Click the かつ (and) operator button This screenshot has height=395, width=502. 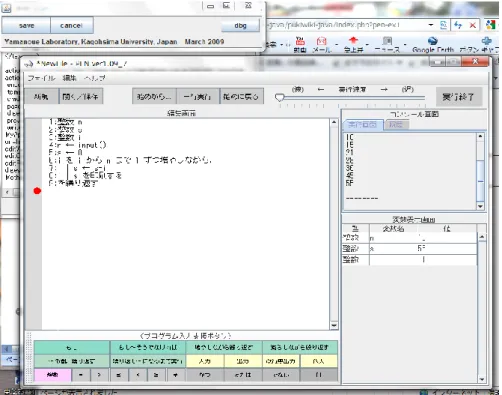pos(205,375)
